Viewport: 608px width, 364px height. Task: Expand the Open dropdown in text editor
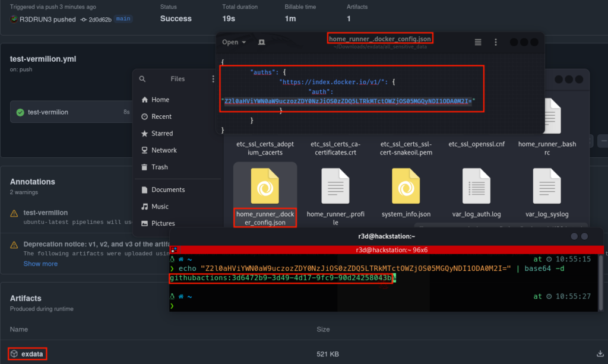pyautogui.click(x=234, y=42)
